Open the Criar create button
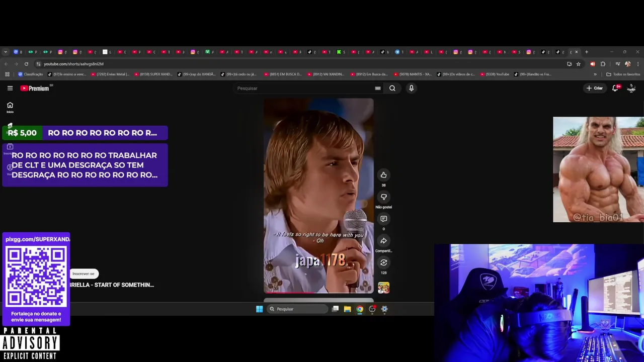Viewport: 644px width, 362px height. (594, 88)
